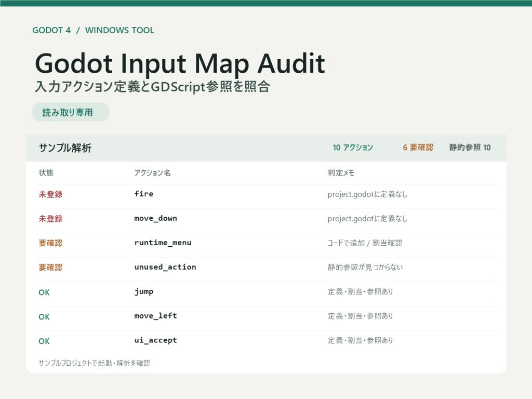
Task: Click the アクション名 column header
Action: tap(152, 172)
